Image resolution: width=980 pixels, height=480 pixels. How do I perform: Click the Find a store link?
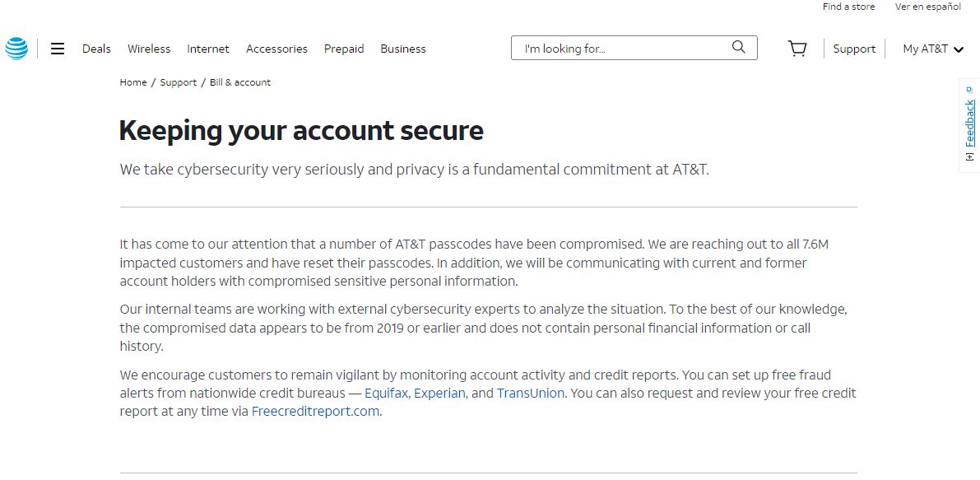tap(848, 7)
